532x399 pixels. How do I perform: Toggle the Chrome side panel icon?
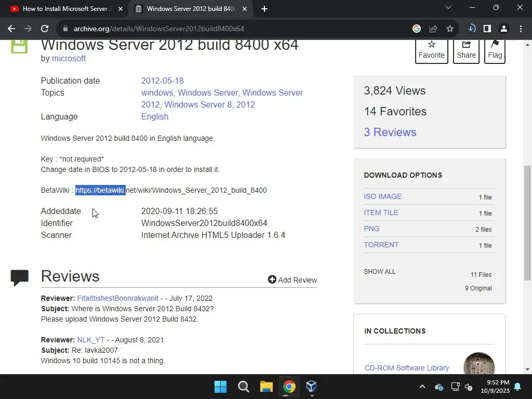click(487, 29)
